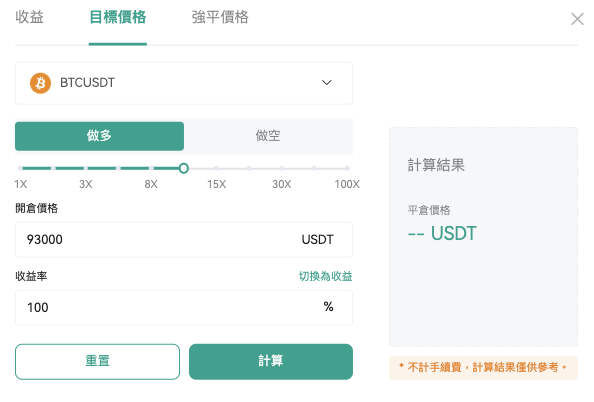This screenshot has width=594, height=402.
Task: Expand the BTCUSDT pair dropdown chevron
Action: (327, 83)
